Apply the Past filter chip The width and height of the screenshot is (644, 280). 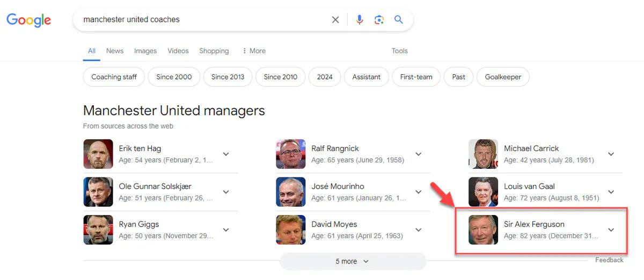point(459,77)
